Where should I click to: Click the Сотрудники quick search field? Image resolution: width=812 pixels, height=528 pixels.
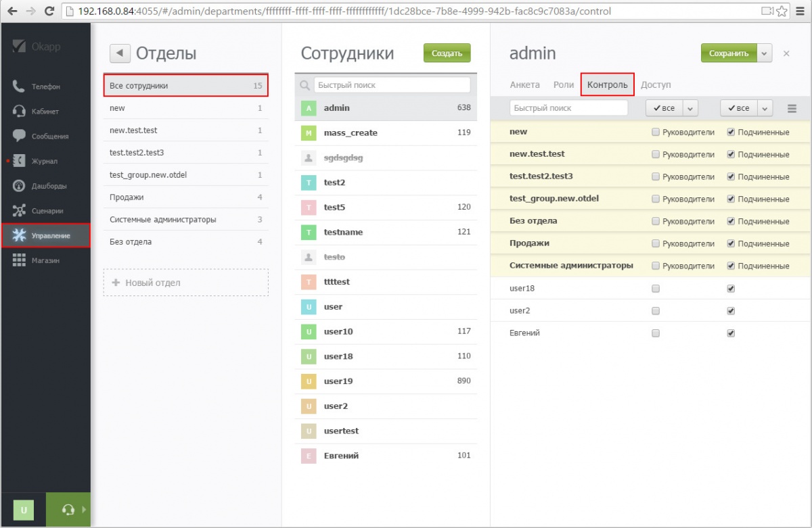(392, 85)
